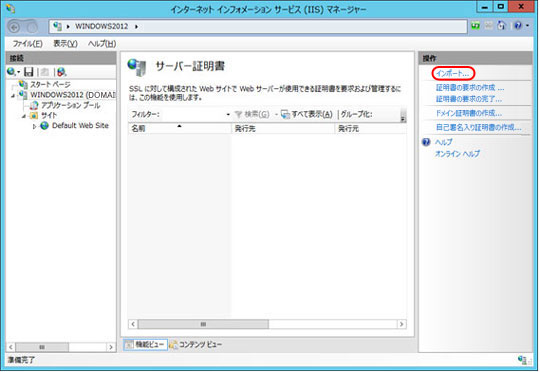
Task: Select the スタート ページ tree item
Action: pos(50,84)
